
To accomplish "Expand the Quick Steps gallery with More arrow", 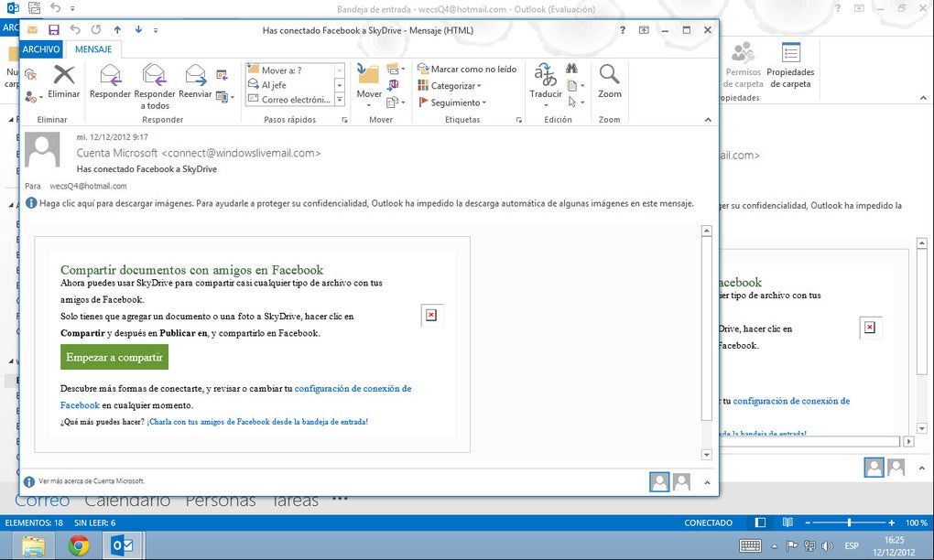I will pyautogui.click(x=340, y=100).
